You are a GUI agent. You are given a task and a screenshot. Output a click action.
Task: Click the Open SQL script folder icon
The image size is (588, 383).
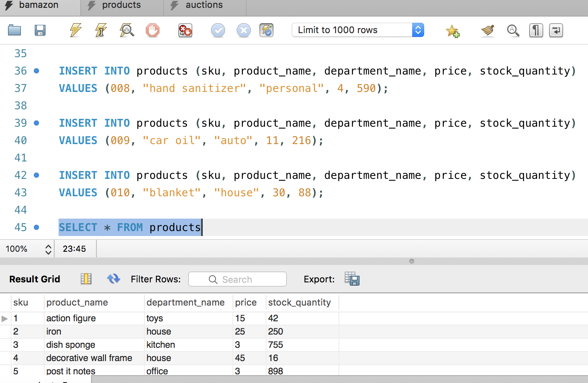(x=14, y=30)
